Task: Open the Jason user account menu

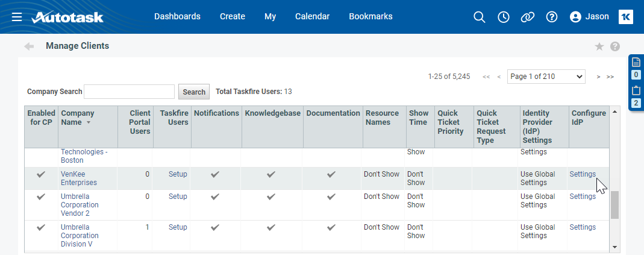Action: tap(589, 17)
